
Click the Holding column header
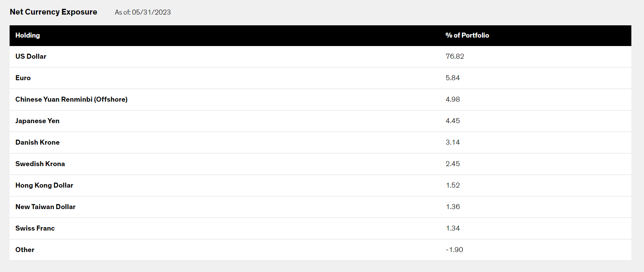coord(28,35)
